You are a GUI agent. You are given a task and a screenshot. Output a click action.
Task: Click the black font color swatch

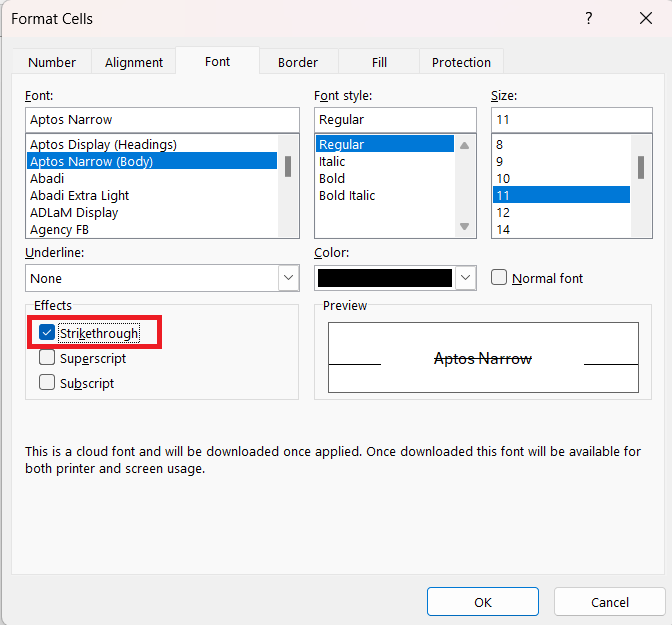385,278
